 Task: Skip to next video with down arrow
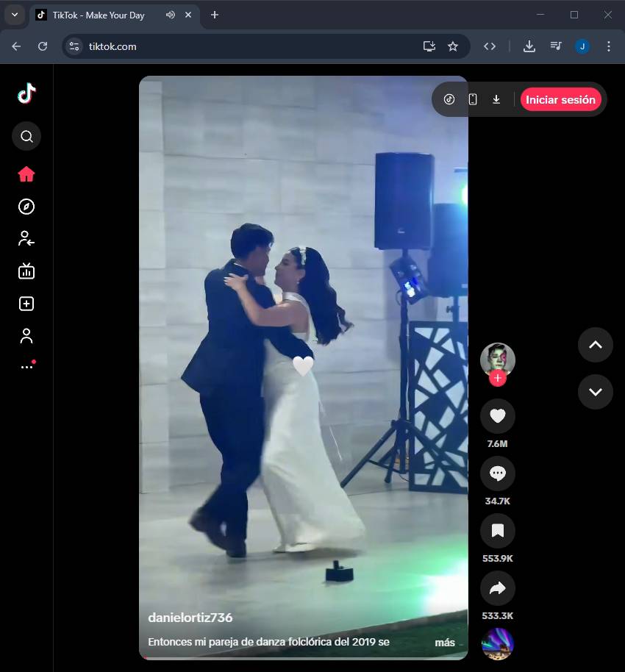click(595, 391)
